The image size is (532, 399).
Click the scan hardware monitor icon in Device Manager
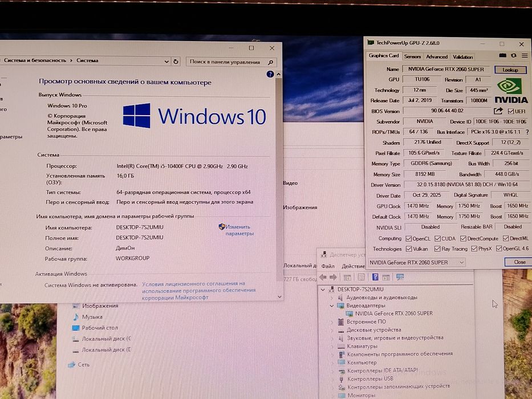[x=400, y=277]
